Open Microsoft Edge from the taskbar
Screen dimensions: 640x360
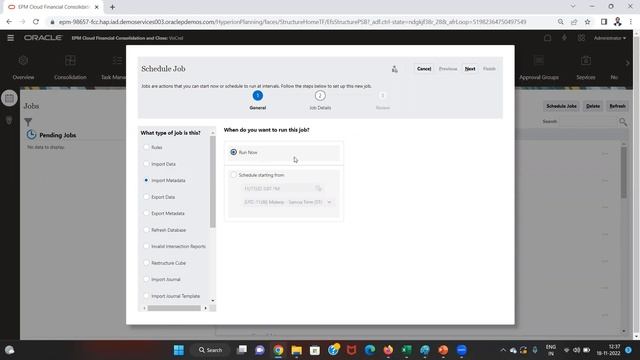point(370,350)
